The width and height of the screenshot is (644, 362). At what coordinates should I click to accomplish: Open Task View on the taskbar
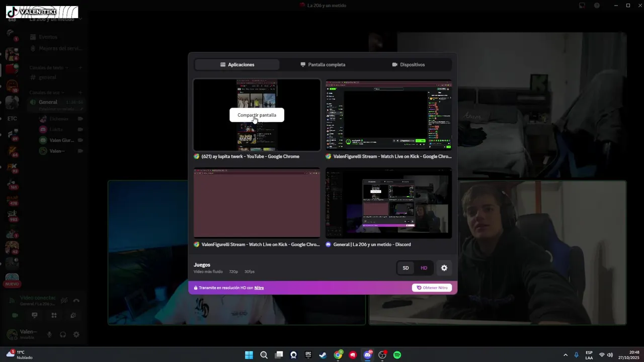pyautogui.click(x=279, y=355)
